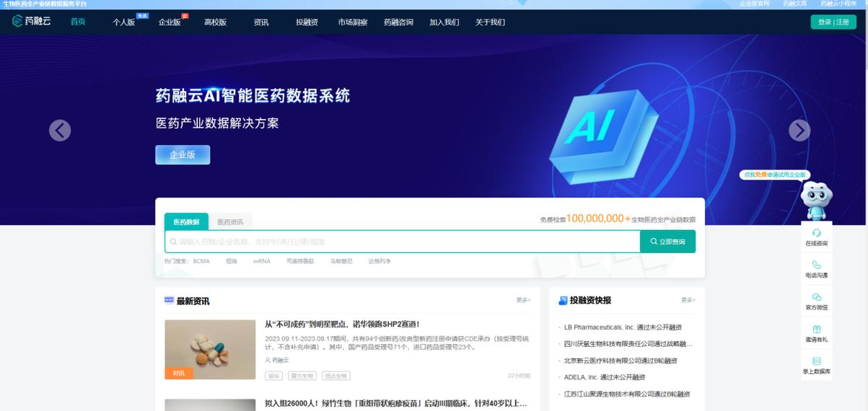The image size is (868, 411).
Task: Open 四川厌氧生物科技 financing item
Action: (628, 344)
